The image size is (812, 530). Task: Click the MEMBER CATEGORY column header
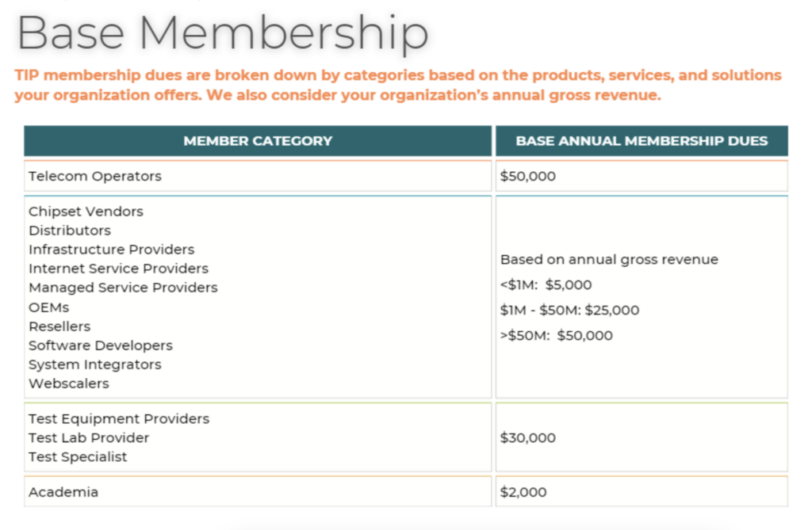[258, 141]
